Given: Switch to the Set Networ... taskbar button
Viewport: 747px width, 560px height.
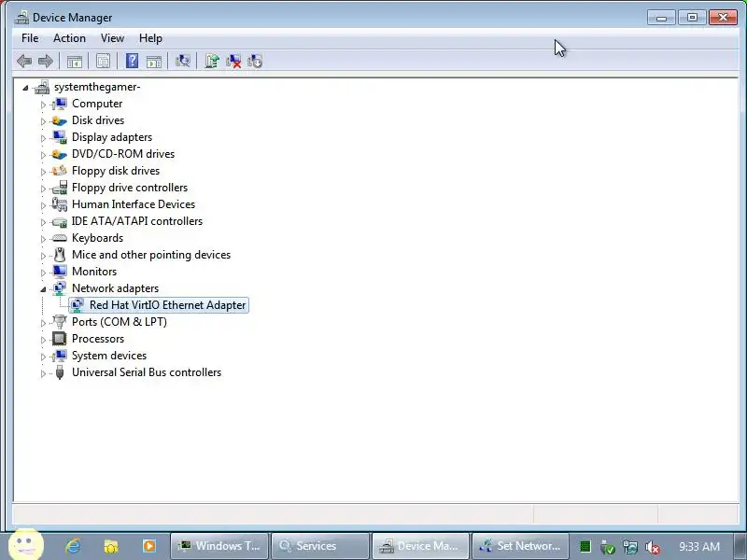Looking at the screenshot, I should pyautogui.click(x=521, y=546).
